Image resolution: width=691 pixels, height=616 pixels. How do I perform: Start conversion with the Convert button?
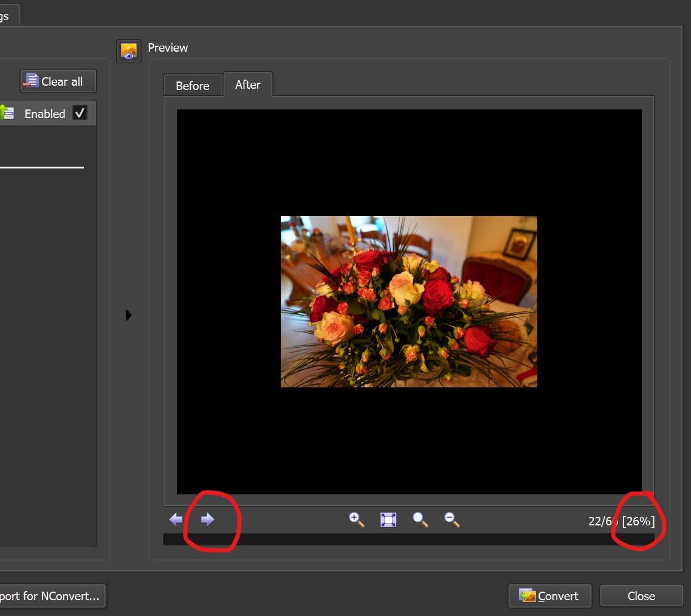click(x=549, y=596)
